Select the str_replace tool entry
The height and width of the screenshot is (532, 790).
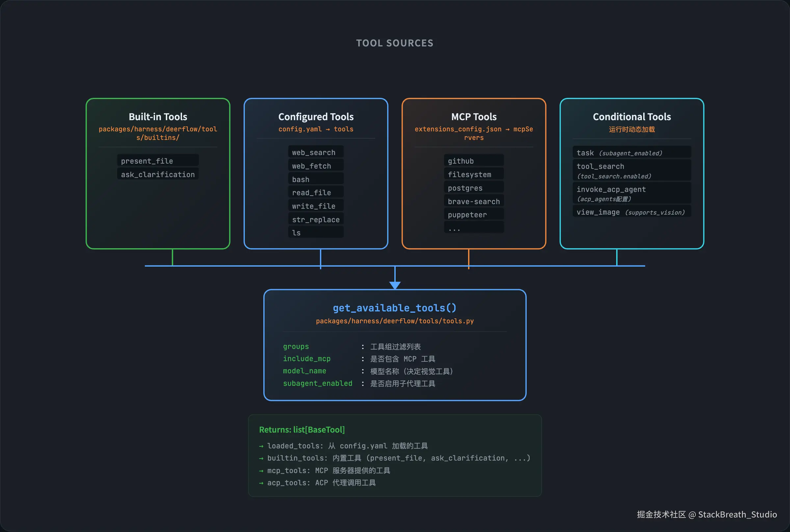(315, 219)
